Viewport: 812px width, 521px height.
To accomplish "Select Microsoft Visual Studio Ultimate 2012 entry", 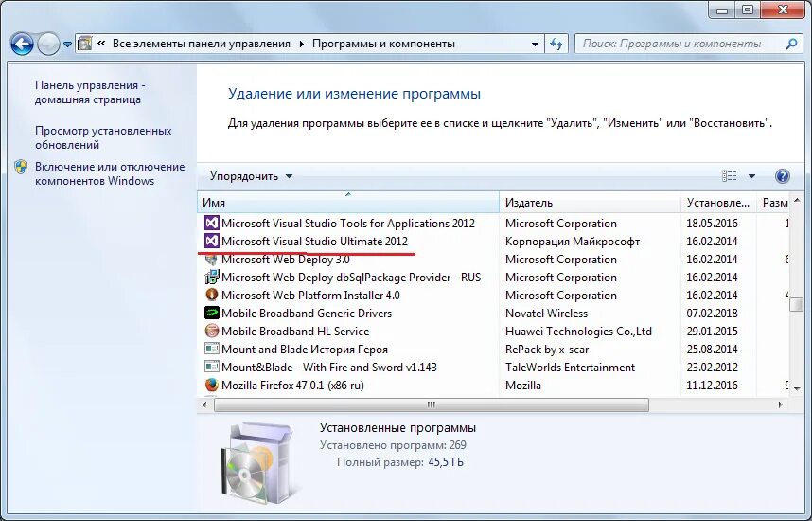I will point(314,241).
